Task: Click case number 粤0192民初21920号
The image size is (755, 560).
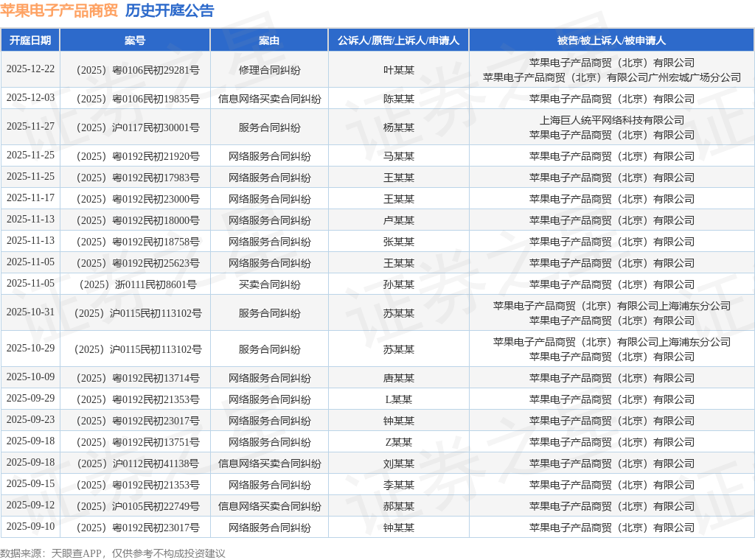Action: click(138, 156)
